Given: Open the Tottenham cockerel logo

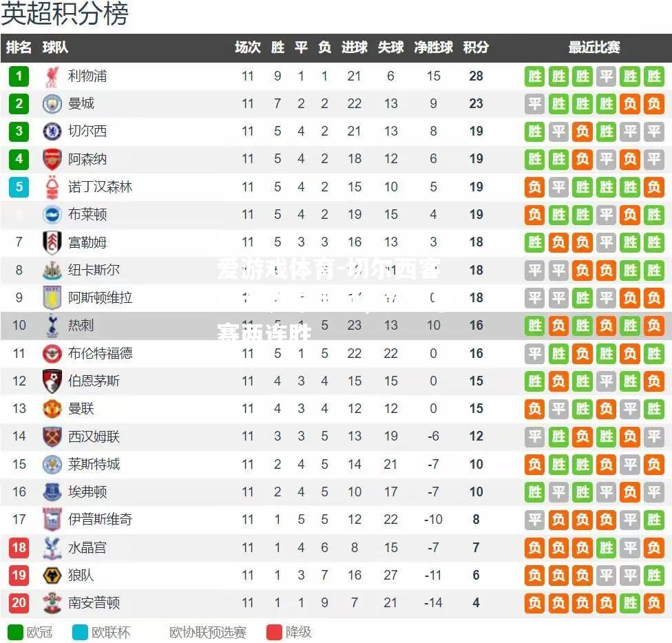Looking at the screenshot, I should coord(52,326).
